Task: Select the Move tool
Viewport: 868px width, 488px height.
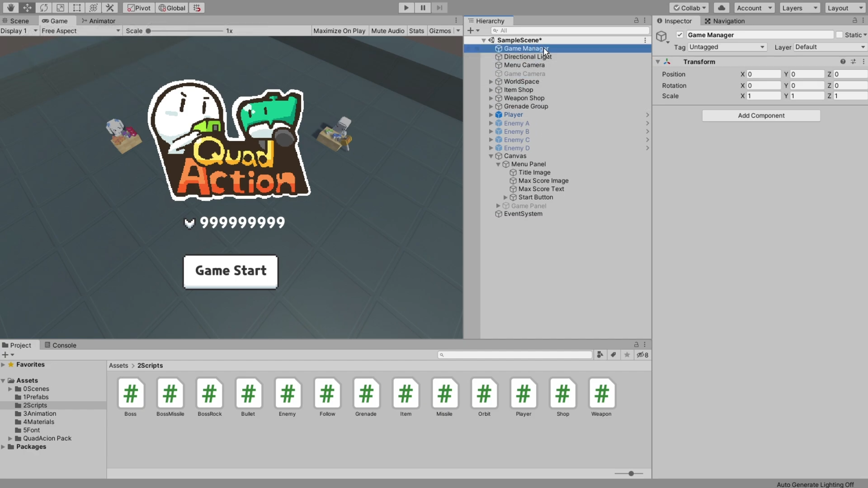Action: [x=27, y=8]
